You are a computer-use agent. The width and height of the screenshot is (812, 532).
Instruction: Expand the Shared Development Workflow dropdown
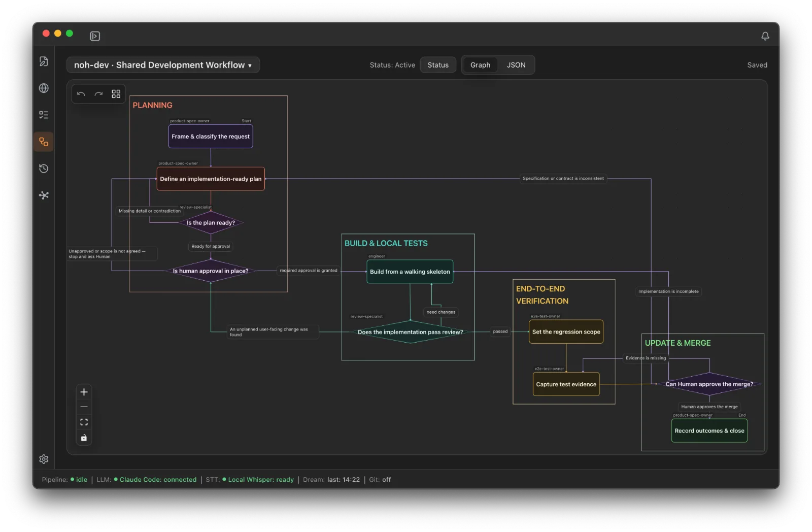163,65
